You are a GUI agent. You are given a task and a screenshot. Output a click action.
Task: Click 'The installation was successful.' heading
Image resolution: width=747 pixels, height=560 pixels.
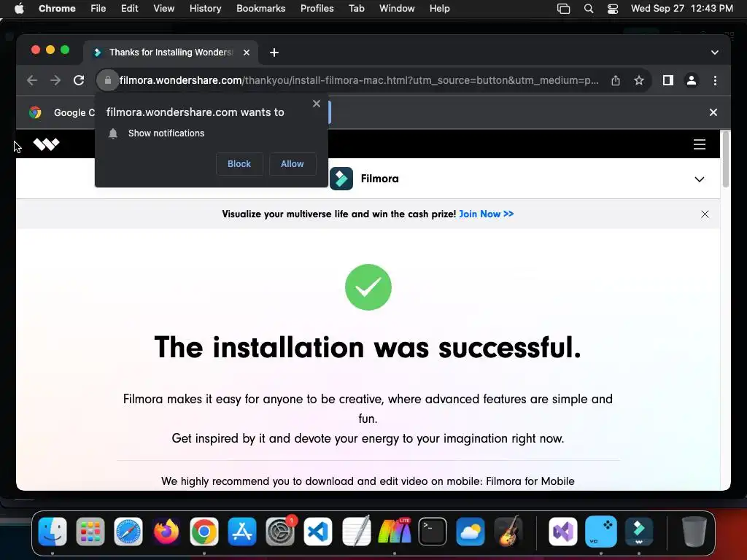pyautogui.click(x=368, y=347)
